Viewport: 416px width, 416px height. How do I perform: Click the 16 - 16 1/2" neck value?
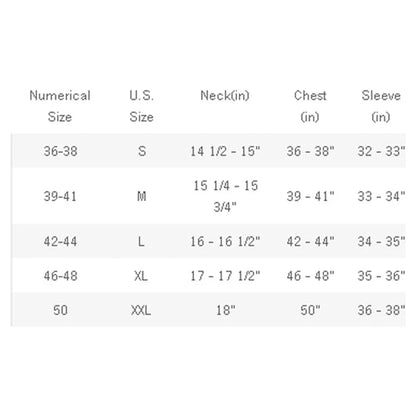(x=225, y=241)
